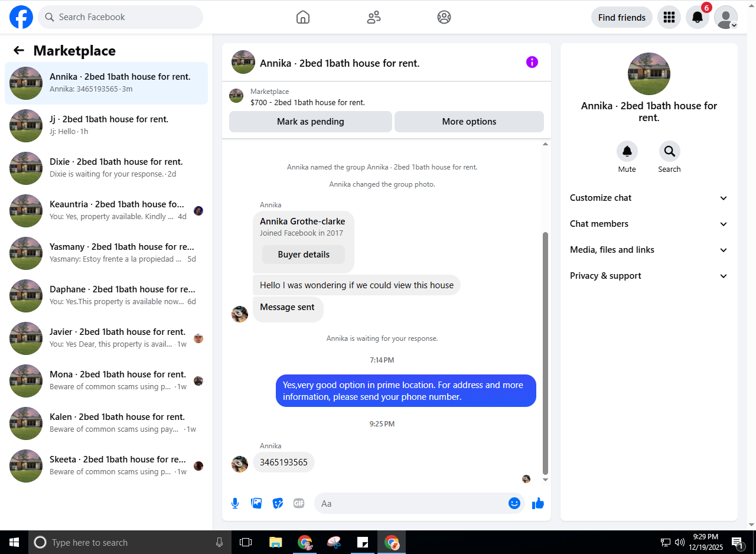Screen dimensions: 756x554
Task: Click Annika avatar beside 3465193565 message
Action: coord(240,464)
